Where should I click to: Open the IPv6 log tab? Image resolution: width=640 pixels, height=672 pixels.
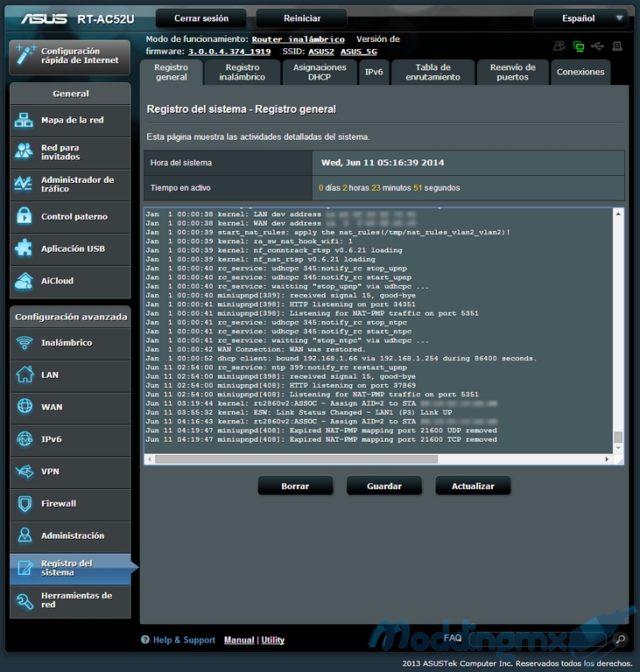point(374,72)
